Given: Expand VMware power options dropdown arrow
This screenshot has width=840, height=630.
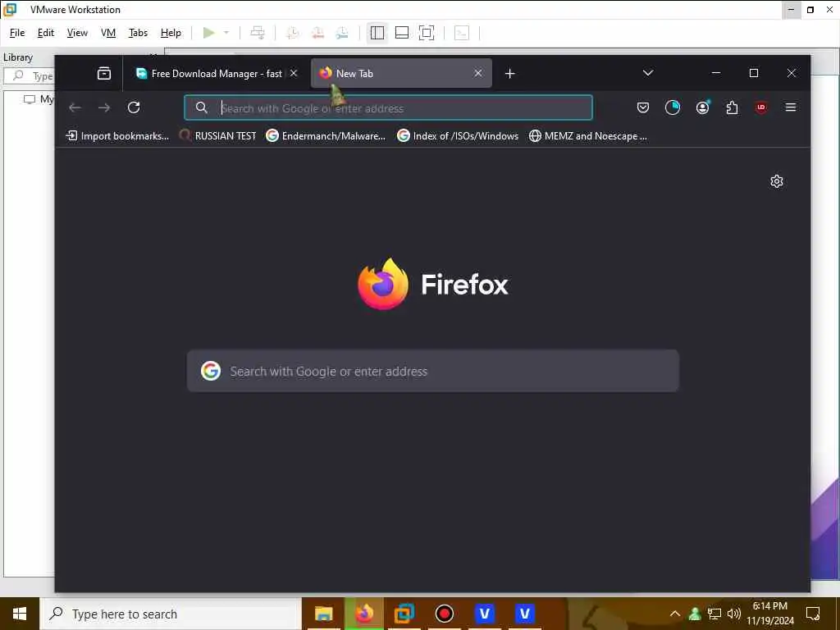Looking at the screenshot, I should pyautogui.click(x=226, y=33).
